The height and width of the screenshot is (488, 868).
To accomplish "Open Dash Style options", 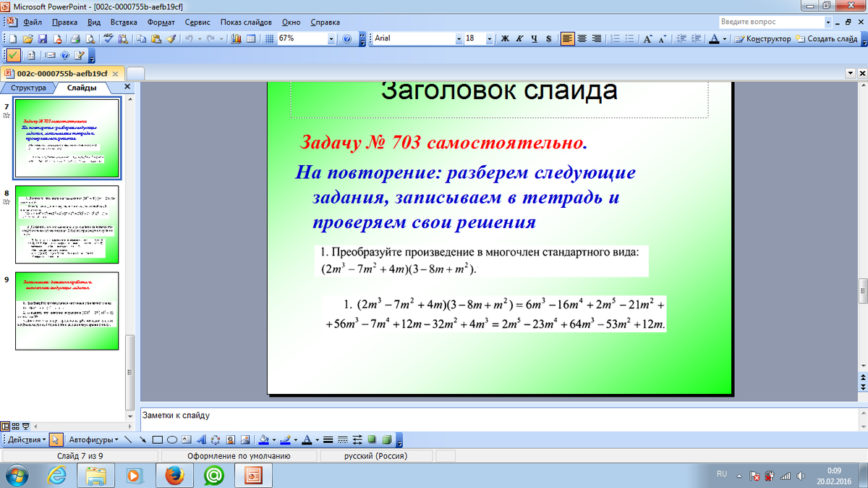I will pos(343,439).
